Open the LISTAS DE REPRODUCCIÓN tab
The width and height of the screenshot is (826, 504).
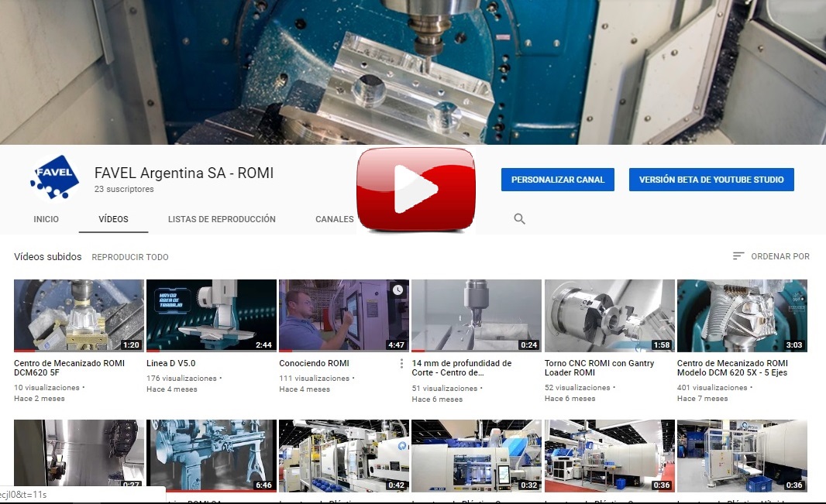(x=222, y=219)
